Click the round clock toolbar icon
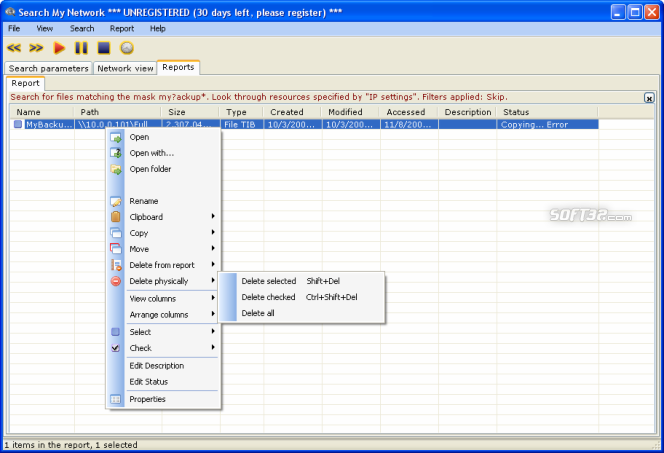 point(127,48)
